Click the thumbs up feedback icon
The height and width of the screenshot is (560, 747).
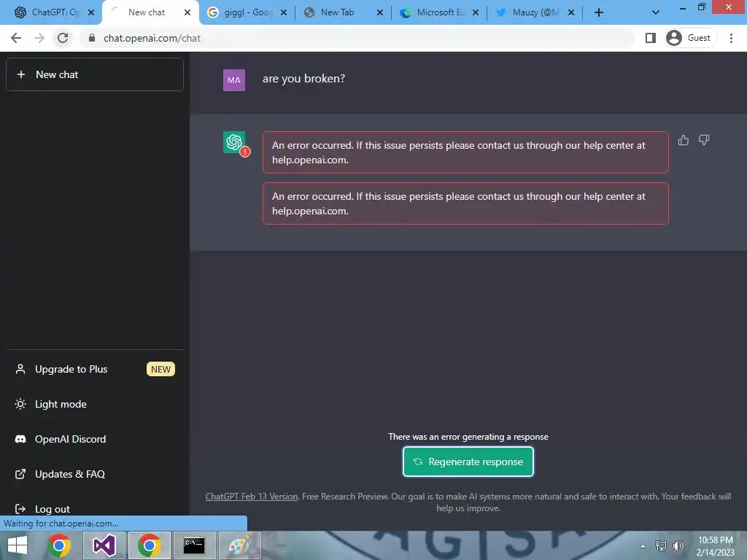click(683, 140)
